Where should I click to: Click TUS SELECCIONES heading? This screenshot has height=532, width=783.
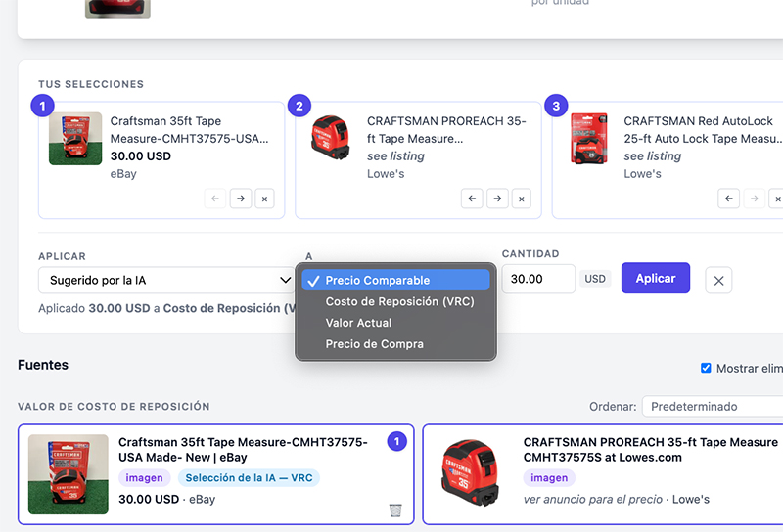coord(91,84)
